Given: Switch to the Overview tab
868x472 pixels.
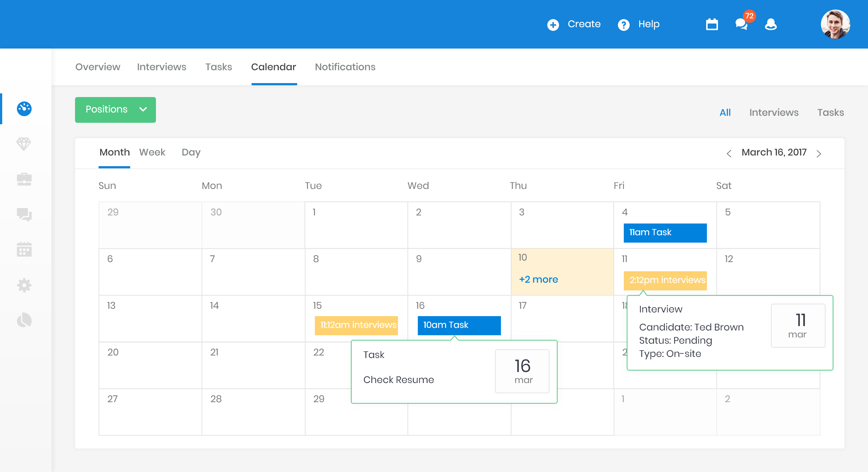Looking at the screenshot, I should [x=98, y=67].
